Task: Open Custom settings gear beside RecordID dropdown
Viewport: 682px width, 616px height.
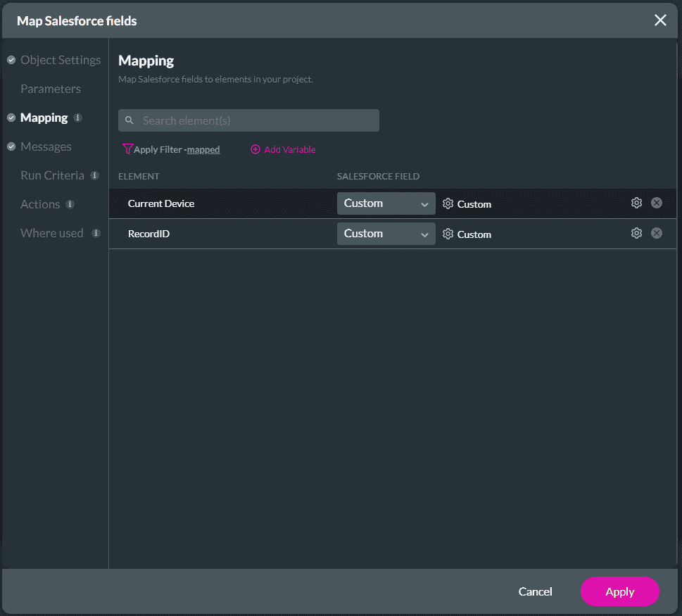Action: pyautogui.click(x=448, y=233)
